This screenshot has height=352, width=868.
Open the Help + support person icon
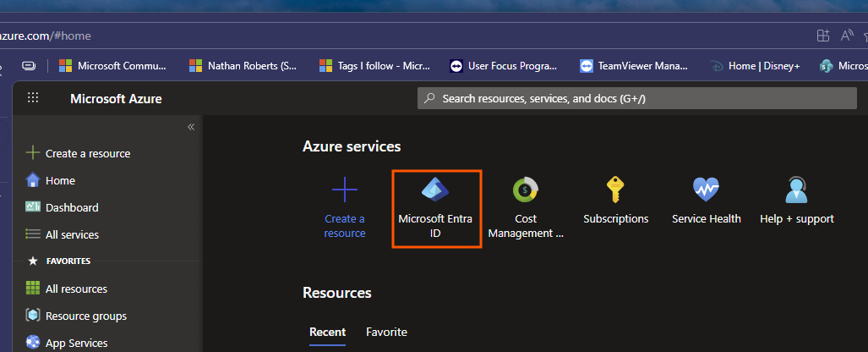[797, 190]
